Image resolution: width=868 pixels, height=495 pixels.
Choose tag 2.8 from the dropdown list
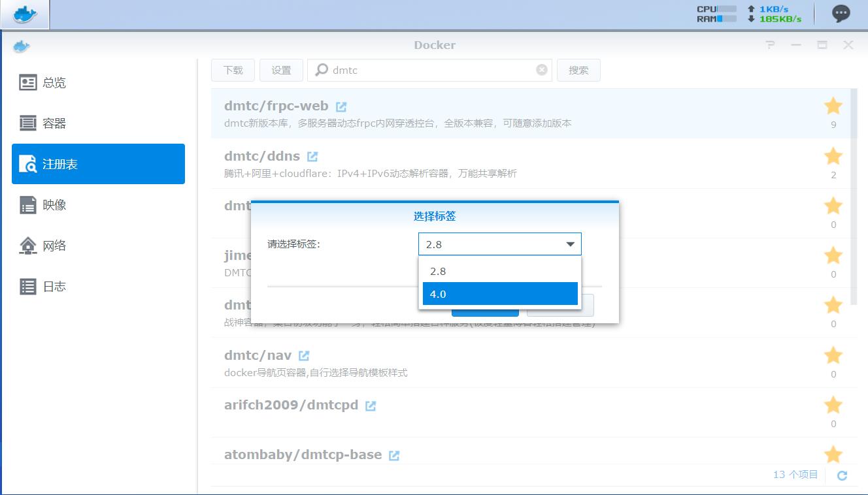tap(500, 271)
